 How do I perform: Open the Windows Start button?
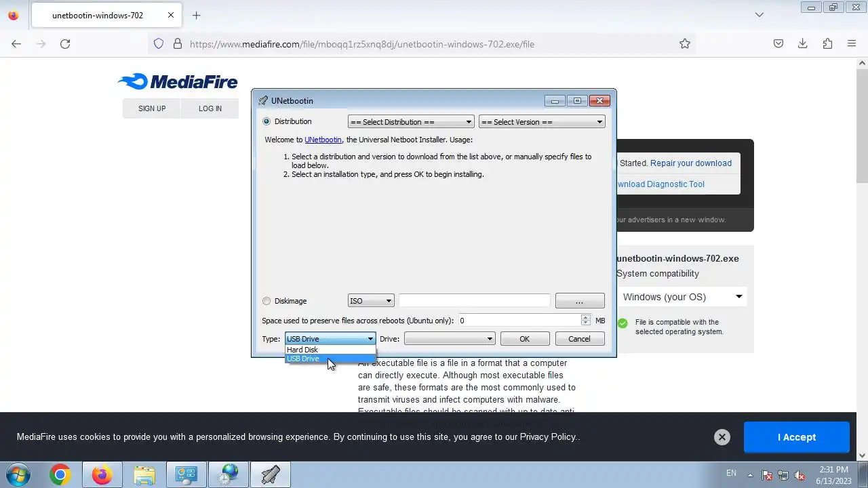tap(18, 474)
